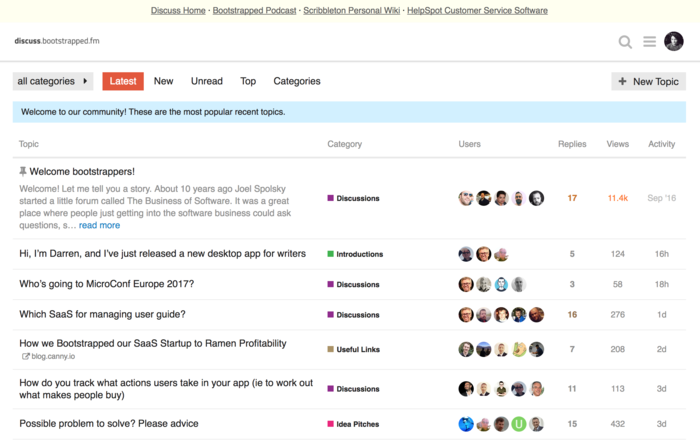Sort topics by Replies column header

pyautogui.click(x=572, y=144)
